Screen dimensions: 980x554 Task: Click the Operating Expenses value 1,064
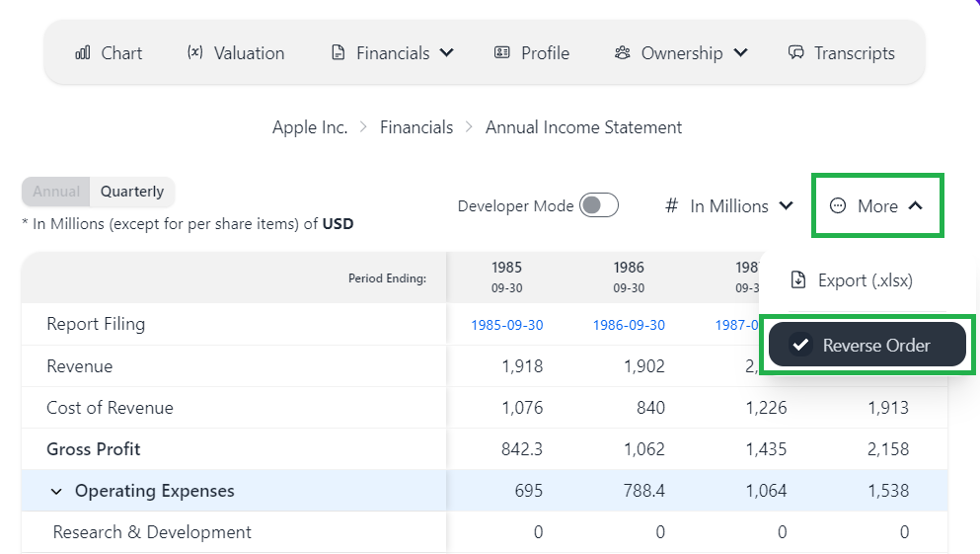766,491
